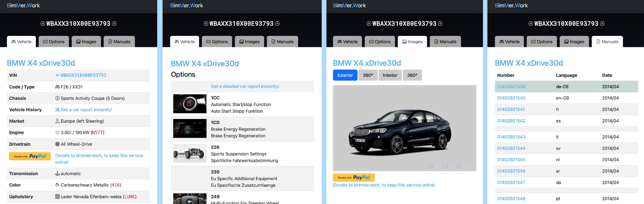Screen dimensions: 644x204
Task: Click the black BMW X4 exterior photo
Action: pos(404,128)
